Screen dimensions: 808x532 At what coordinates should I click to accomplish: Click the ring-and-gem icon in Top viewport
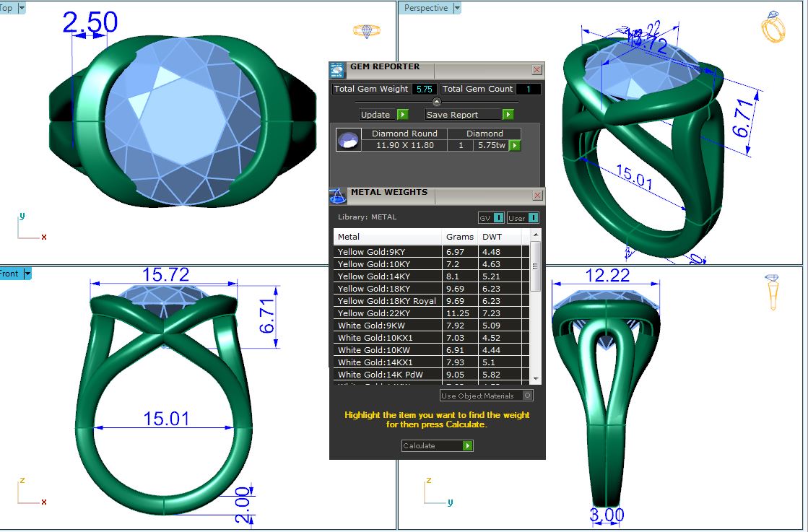coord(367,31)
